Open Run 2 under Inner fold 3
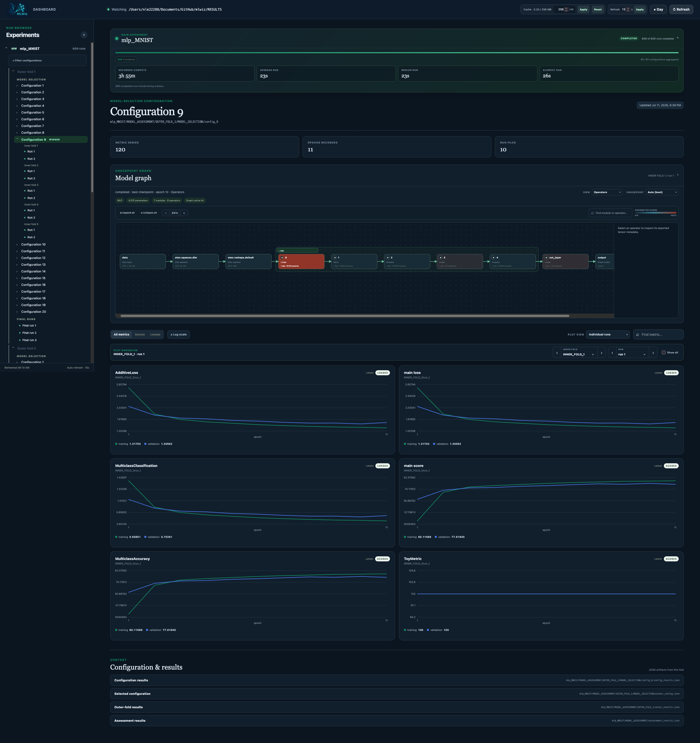This screenshot has height=743, width=700. pos(31,198)
